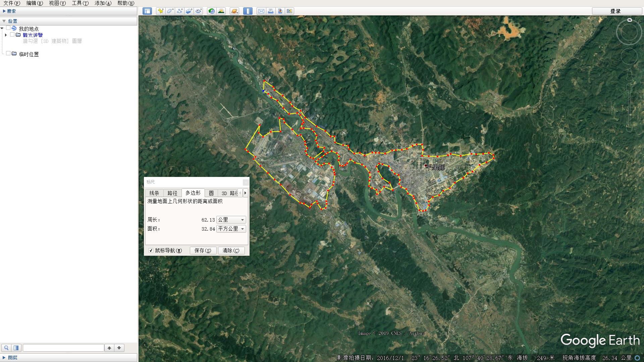Switch to the 路径 tab
644x362 pixels.
(172, 193)
